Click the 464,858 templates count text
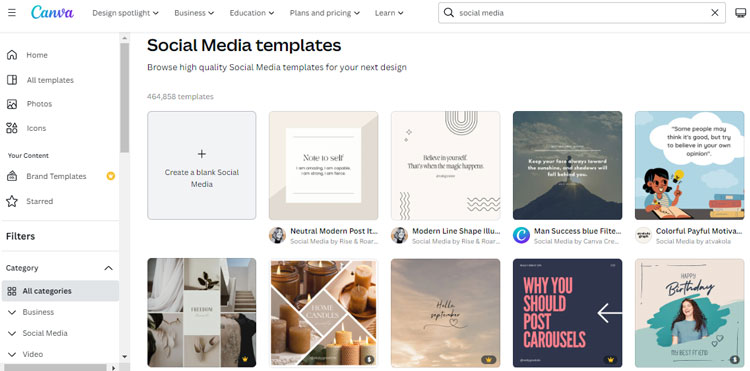750x371 pixels. point(180,97)
